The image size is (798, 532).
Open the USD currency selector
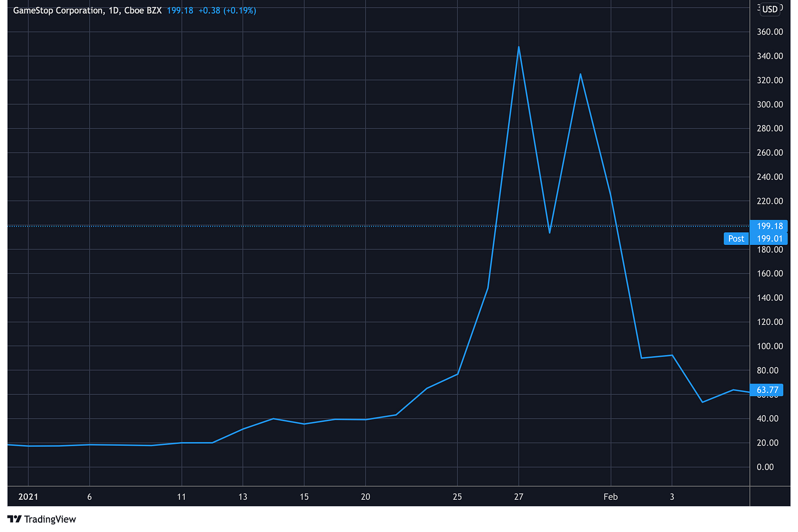[x=770, y=9]
